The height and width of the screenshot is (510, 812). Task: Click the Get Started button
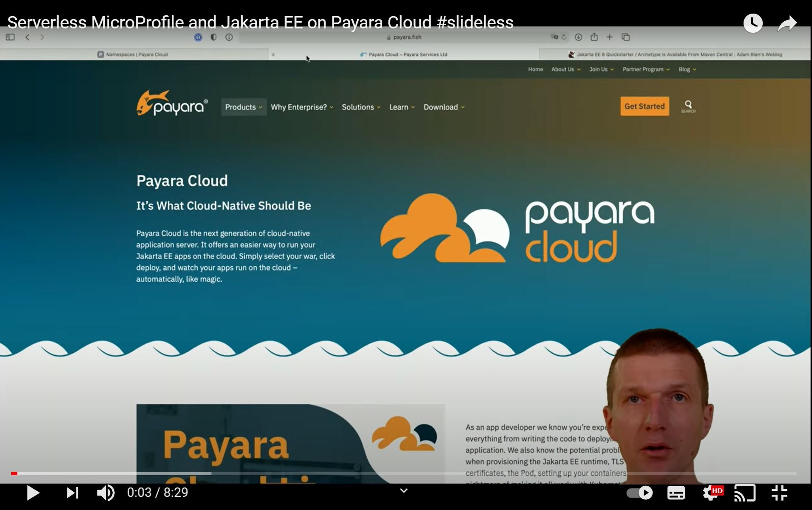coord(644,106)
